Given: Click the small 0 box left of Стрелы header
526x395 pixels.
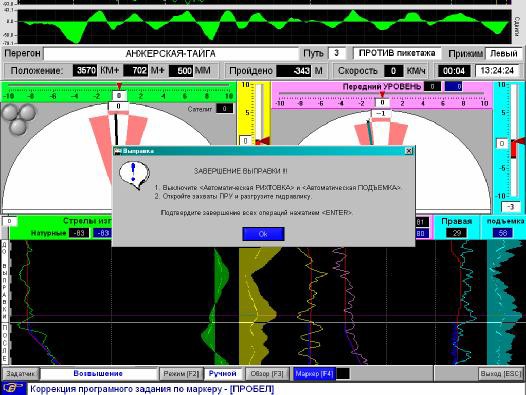Looking at the screenshot, I should coord(9,221).
